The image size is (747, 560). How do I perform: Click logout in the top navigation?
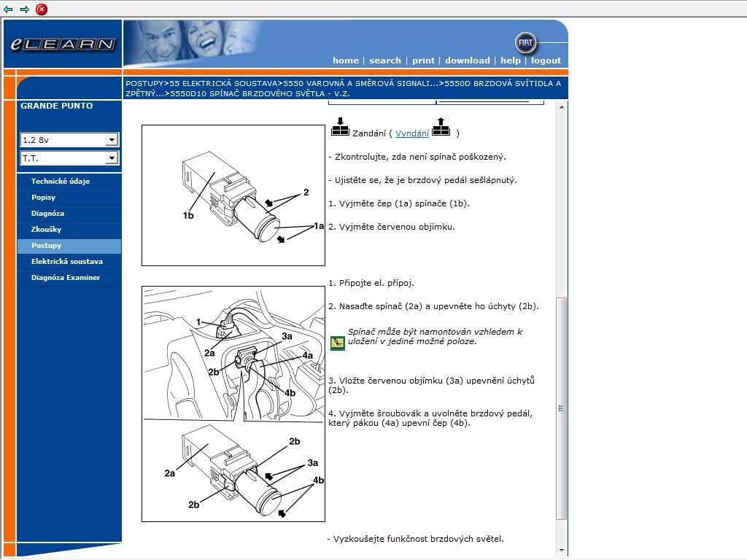pyautogui.click(x=546, y=61)
